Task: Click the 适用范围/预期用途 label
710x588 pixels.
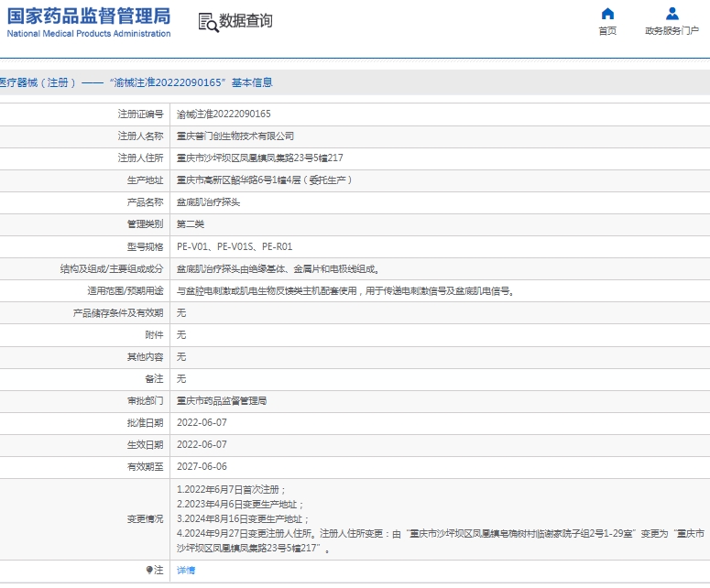Action: [126, 291]
